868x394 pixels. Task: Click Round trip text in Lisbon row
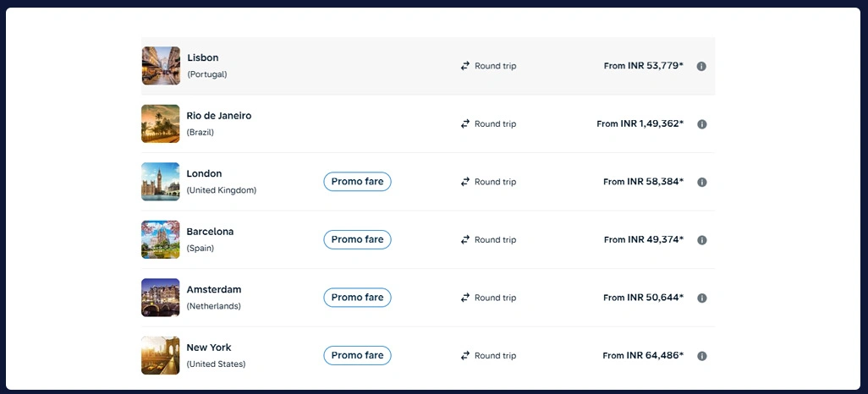(496, 66)
